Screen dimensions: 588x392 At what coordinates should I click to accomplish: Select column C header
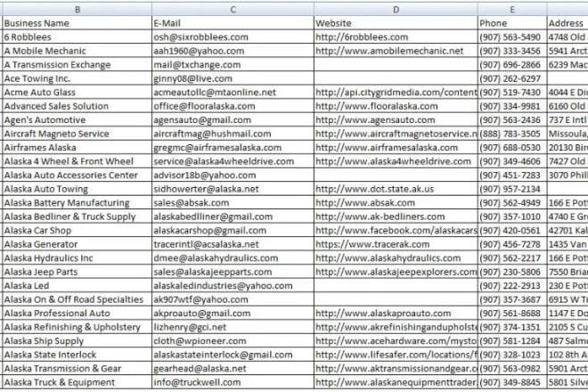coord(233,9)
